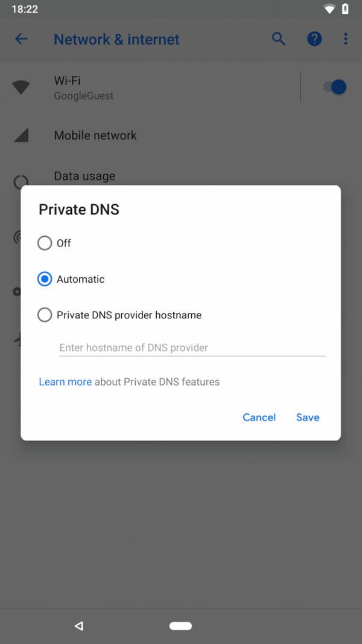The width and height of the screenshot is (362, 644).
Task: Choose Private DNS provider hostname option
Action: (x=45, y=315)
